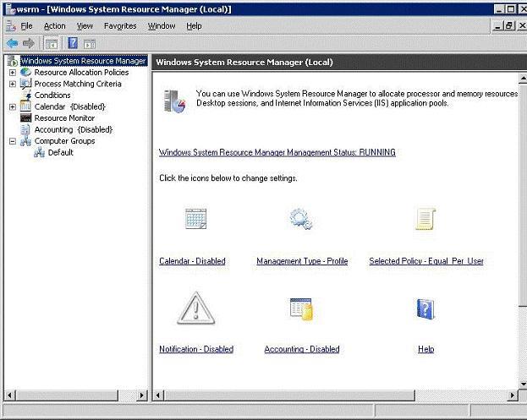The image size is (527, 420).
Task: Click the scroll Selected Policy icon
Action: click(x=425, y=219)
